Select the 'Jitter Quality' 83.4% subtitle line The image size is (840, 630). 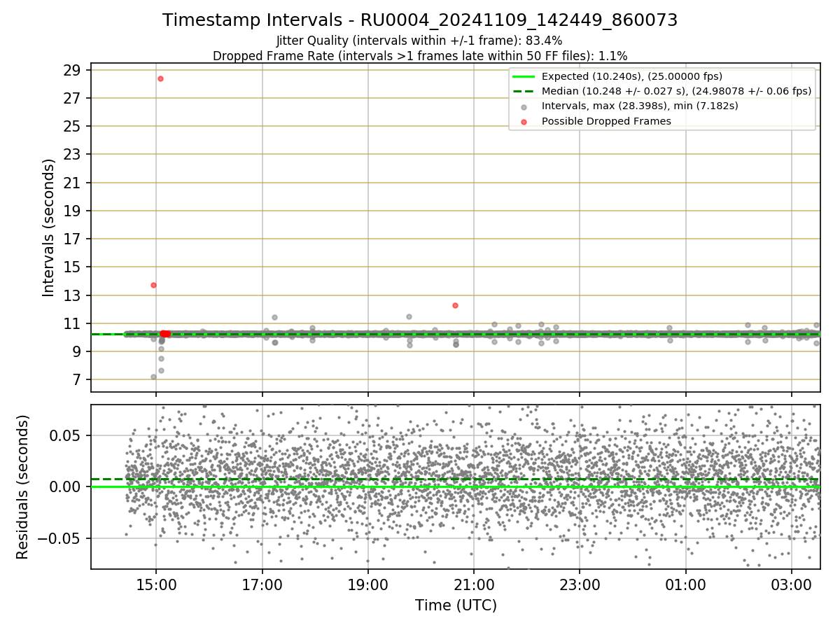click(420, 41)
